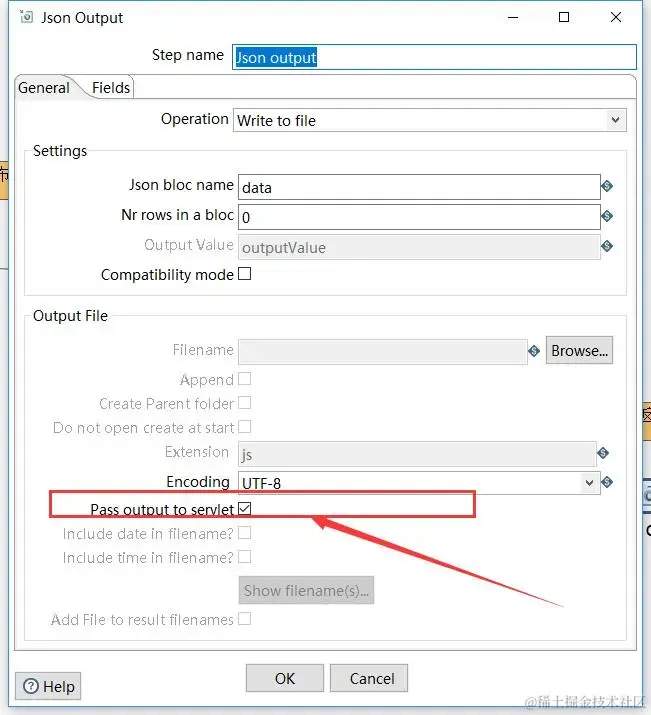Open Help for this step
651x715 pixels.
48,686
